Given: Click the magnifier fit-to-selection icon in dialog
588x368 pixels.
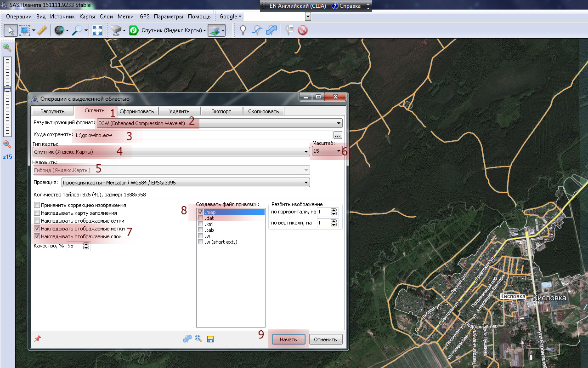Looking at the screenshot, I should [198, 339].
